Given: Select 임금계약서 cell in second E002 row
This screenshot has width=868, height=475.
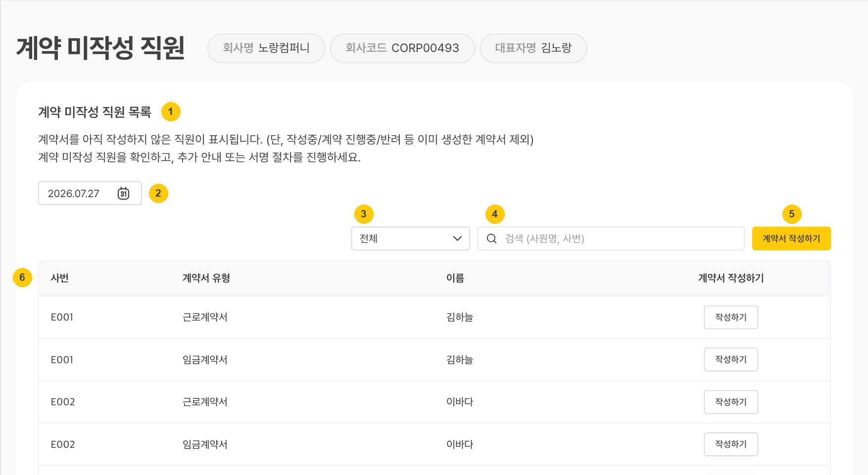Looking at the screenshot, I should [x=205, y=444].
